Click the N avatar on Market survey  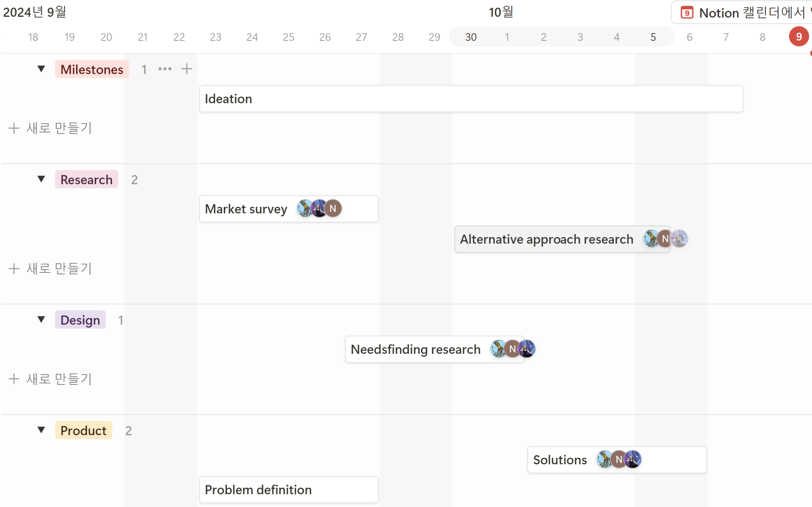click(333, 209)
